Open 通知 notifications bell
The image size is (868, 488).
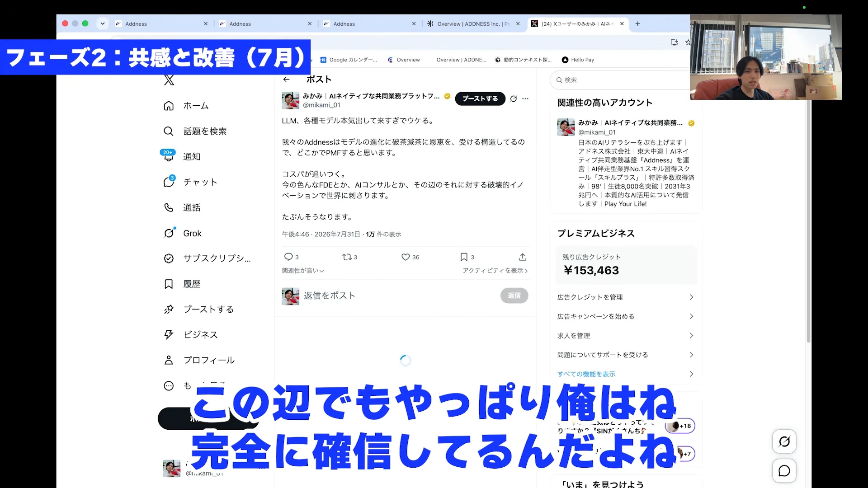coord(168,156)
